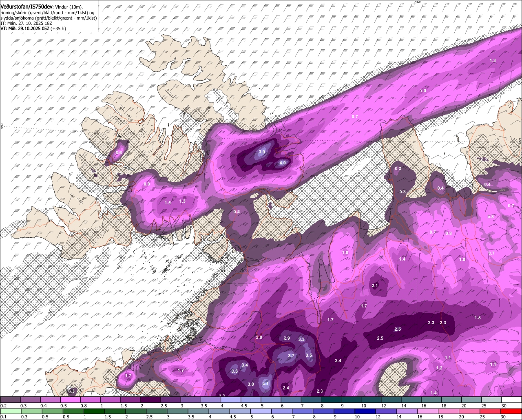The width and height of the screenshot is (522, 420).
Task: Click the 3.9 value on the map
Action: tap(262, 152)
